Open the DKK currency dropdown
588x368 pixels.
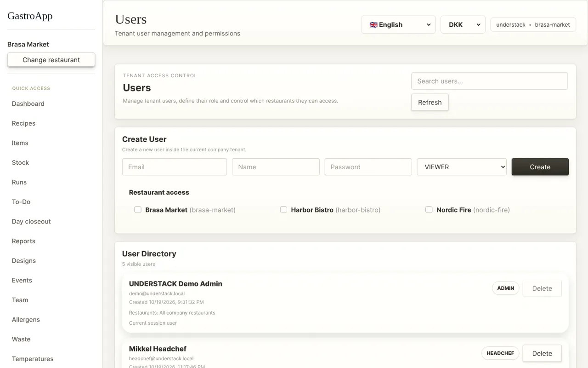[x=463, y=25]
